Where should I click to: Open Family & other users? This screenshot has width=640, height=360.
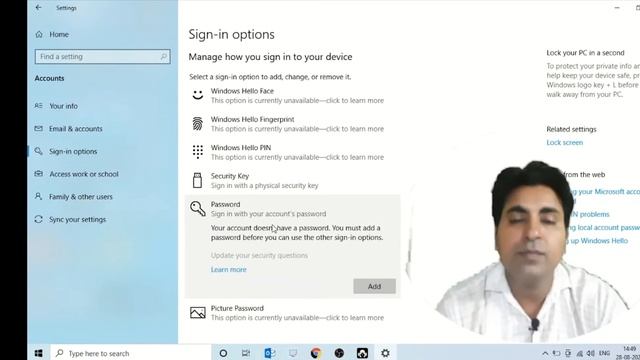point(81,197)
